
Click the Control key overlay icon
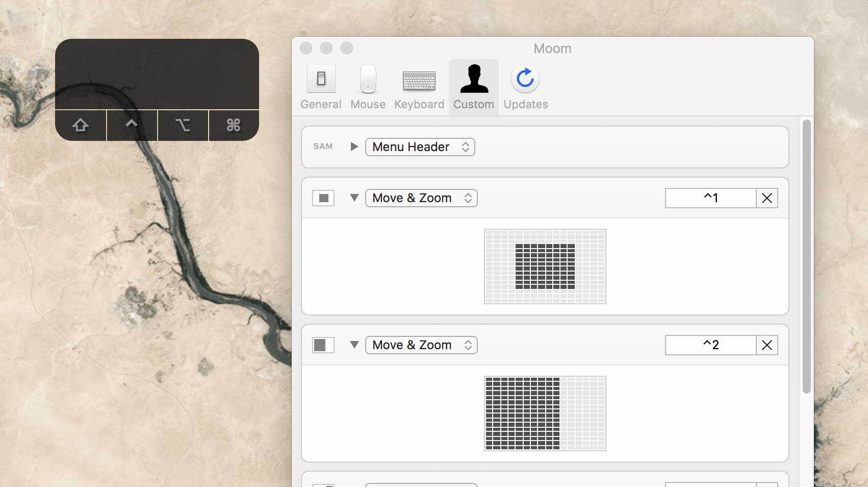pos(132,125)
